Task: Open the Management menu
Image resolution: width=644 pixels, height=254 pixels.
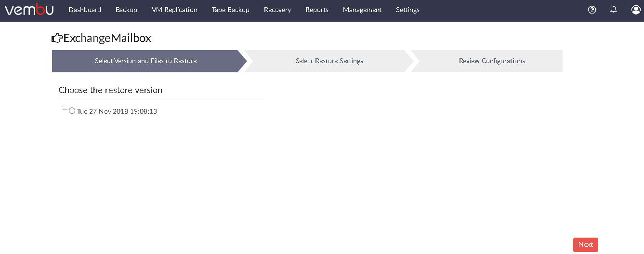Action: (362, 10)
